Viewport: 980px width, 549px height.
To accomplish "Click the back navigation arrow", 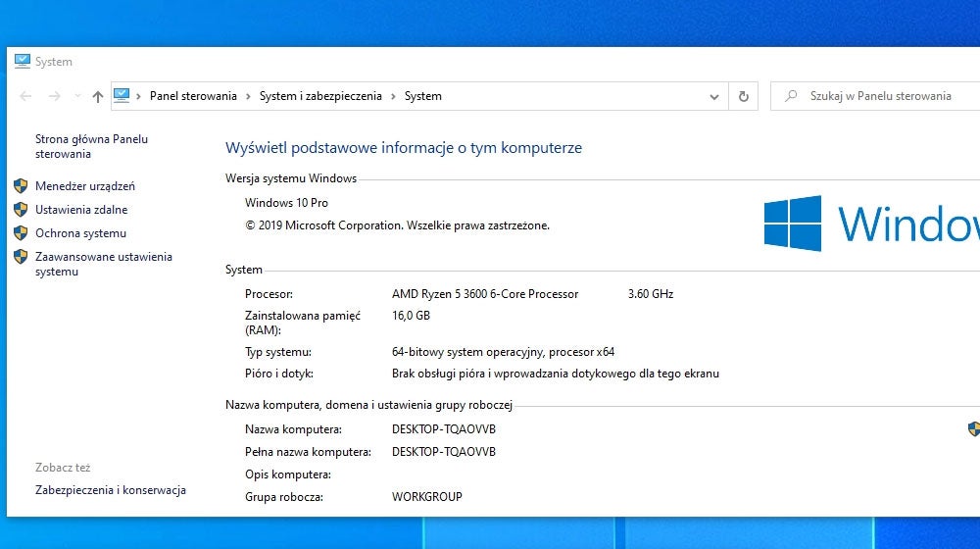I will pyautogui.click(x=25, y=96).
